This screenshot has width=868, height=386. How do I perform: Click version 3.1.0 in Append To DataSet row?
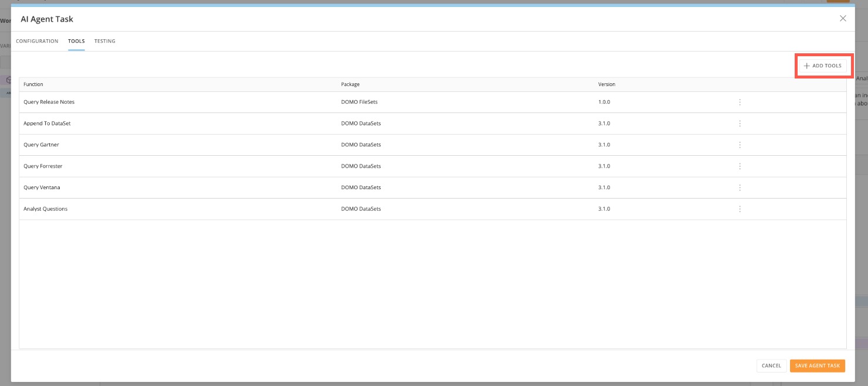click(x=604, y=124)
